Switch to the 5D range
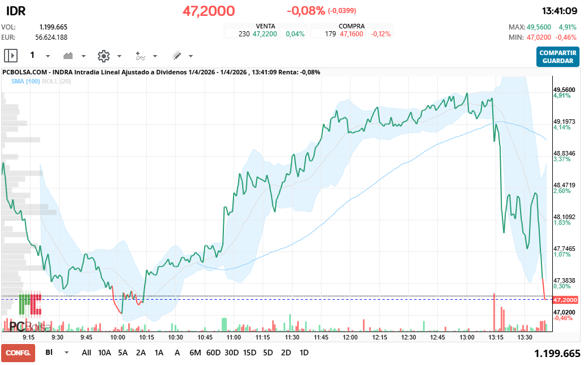Viewport: 588px width, 365px height. click(x=268, y=353)
